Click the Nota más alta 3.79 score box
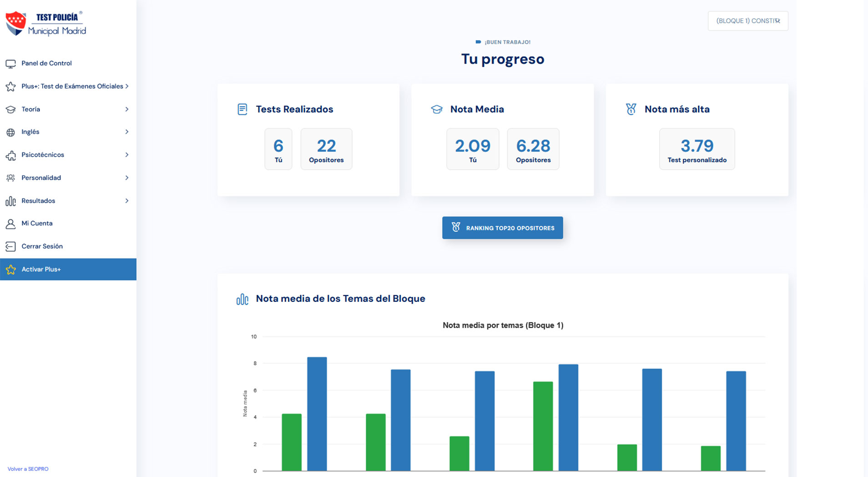868x477 pixels. point(696,149)
